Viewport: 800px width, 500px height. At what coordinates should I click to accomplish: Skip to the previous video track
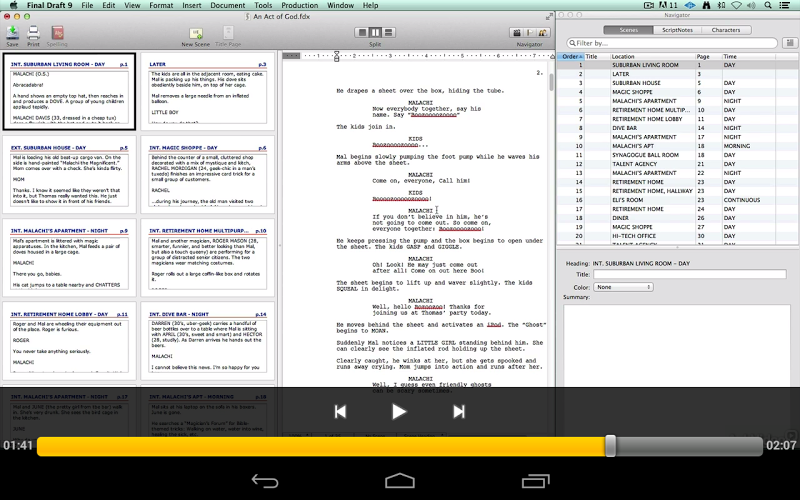click(x=340, y=411)
